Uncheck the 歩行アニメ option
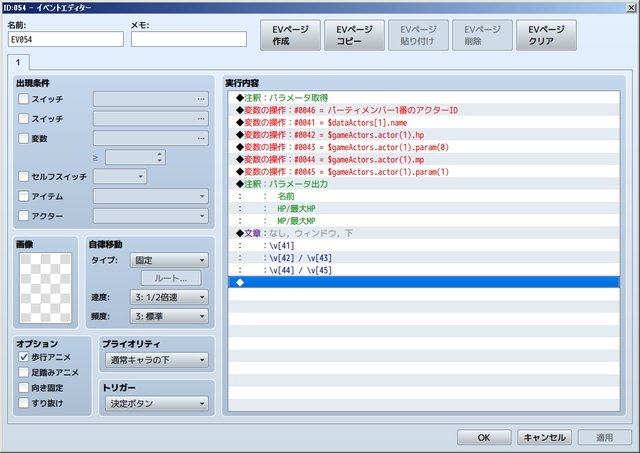 [x=24, y=357]
